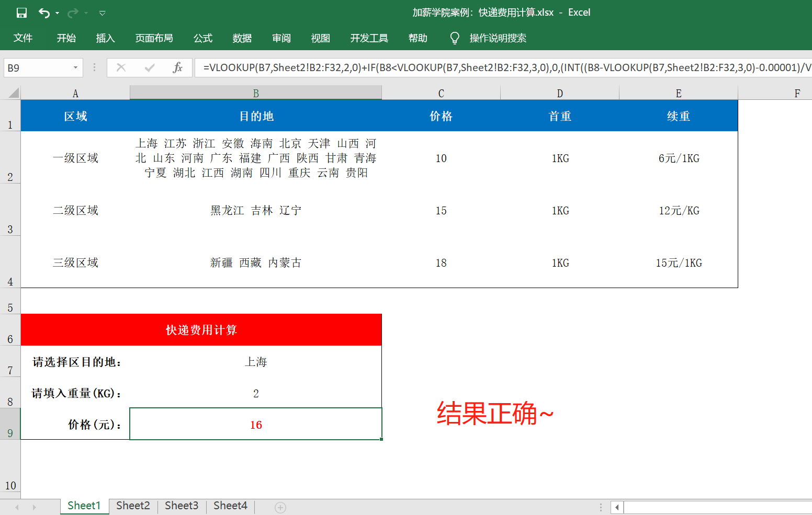Click the horizontal scrollbar left arrow
The height and width of the screenshot is (515, 812).
coord(617,507)
